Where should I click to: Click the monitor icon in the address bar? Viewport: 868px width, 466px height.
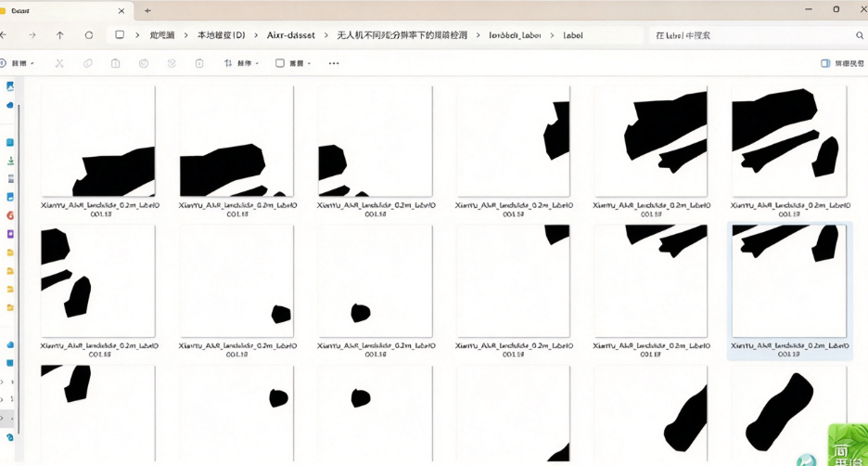[120, 35]
